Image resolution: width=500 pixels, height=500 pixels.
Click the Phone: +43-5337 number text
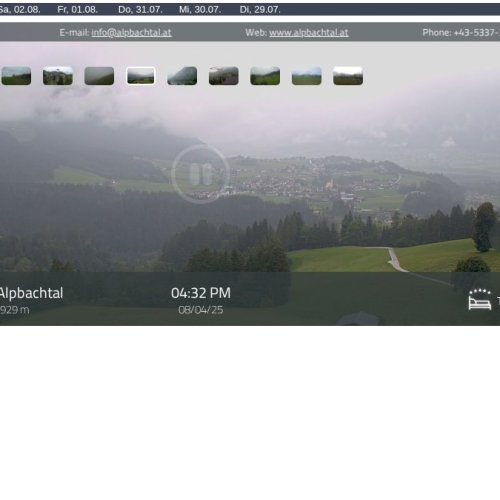(461, 32)
